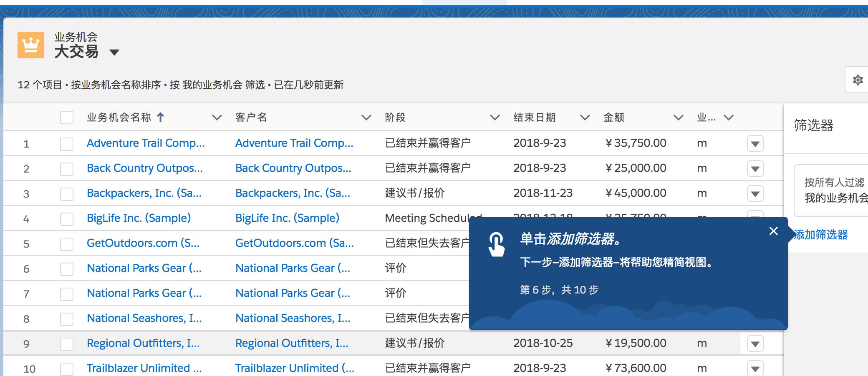The image size is (868, 376).
Task: Expand the 业... column menu chevron
Action: [729, 118]
